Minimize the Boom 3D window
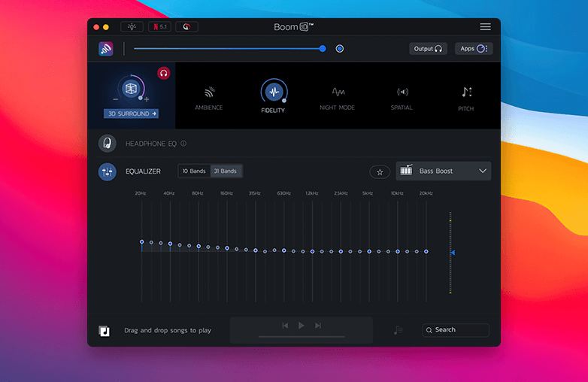 [x=106, y=27]
